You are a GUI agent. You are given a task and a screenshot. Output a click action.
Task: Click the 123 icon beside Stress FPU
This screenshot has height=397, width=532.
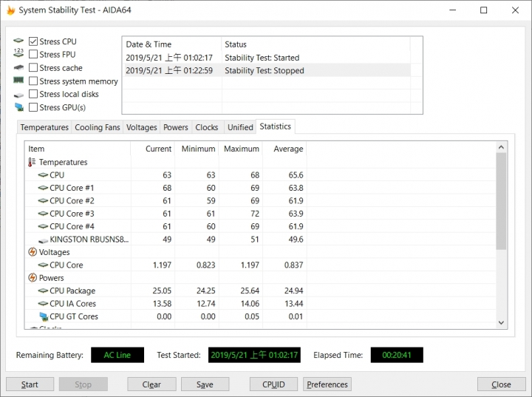(18, 53)
